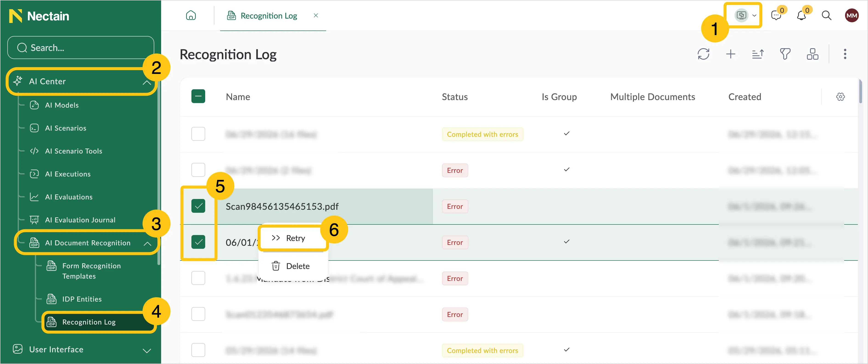Open Form Recognition Templates
The height and width of the screenshot is (364, 868).
tap(91, 271)
